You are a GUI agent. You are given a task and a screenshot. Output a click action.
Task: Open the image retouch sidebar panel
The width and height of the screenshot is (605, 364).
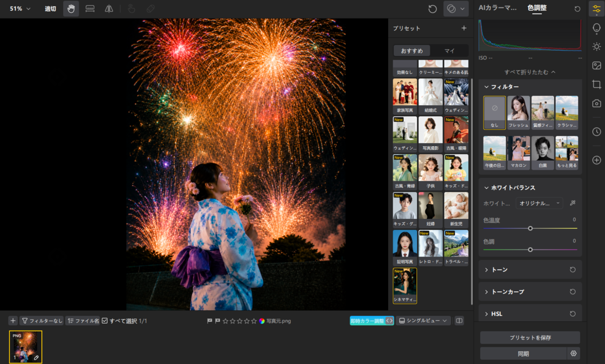(596, 65)
